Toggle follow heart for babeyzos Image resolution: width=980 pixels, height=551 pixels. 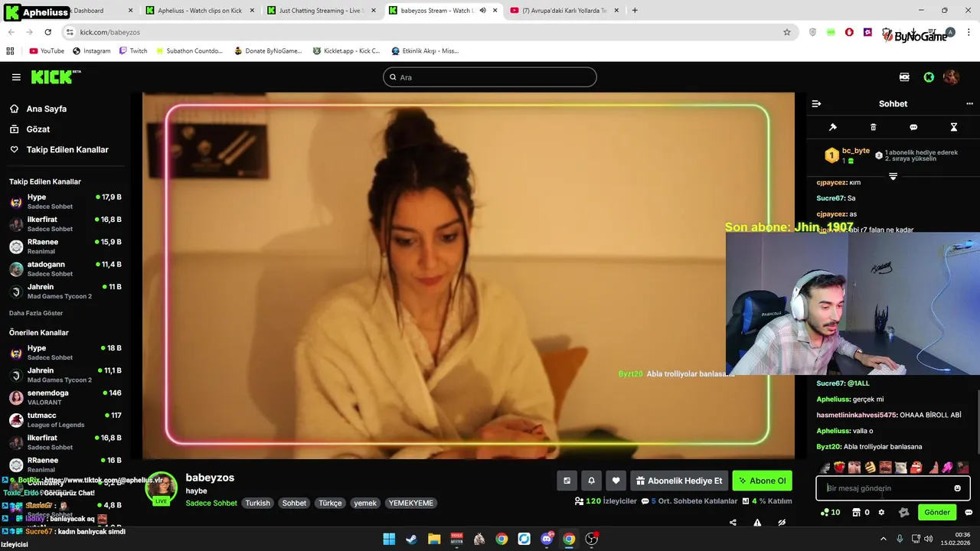pos(616,481)
